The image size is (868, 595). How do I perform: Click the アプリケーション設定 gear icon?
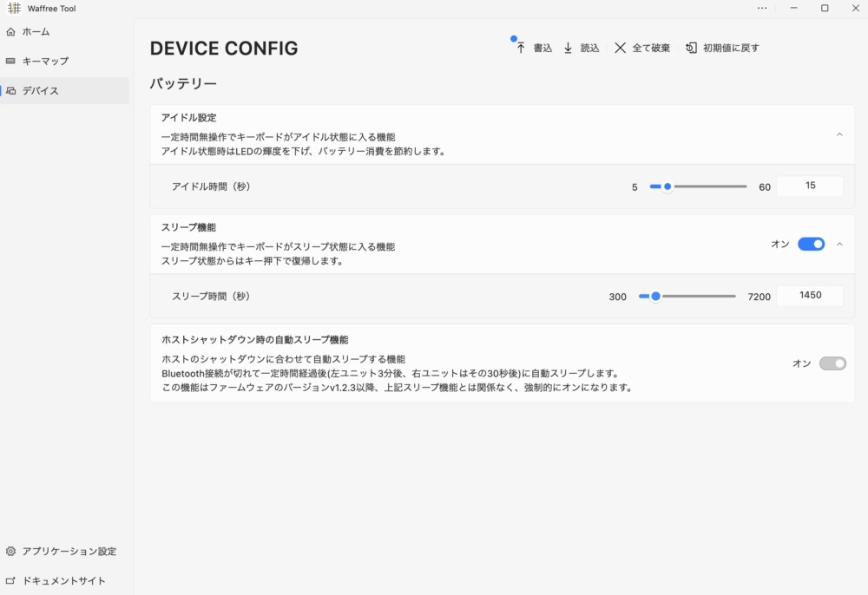click(10, 552)
